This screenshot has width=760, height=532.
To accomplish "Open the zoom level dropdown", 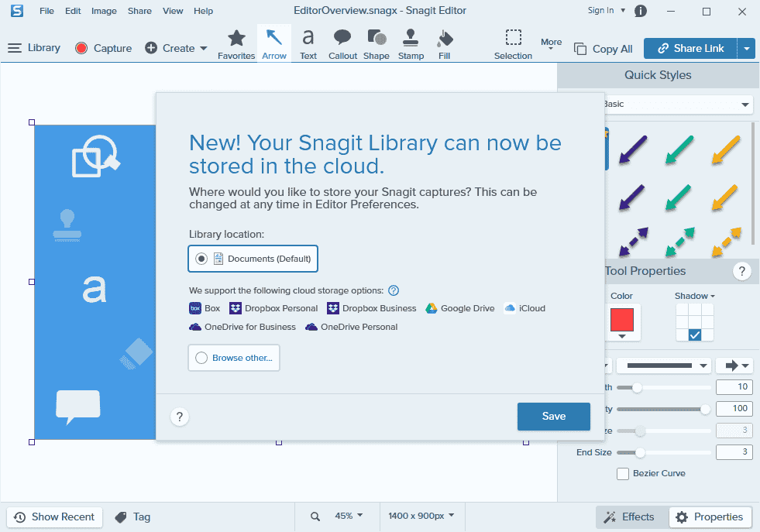I will pos(349,516).
